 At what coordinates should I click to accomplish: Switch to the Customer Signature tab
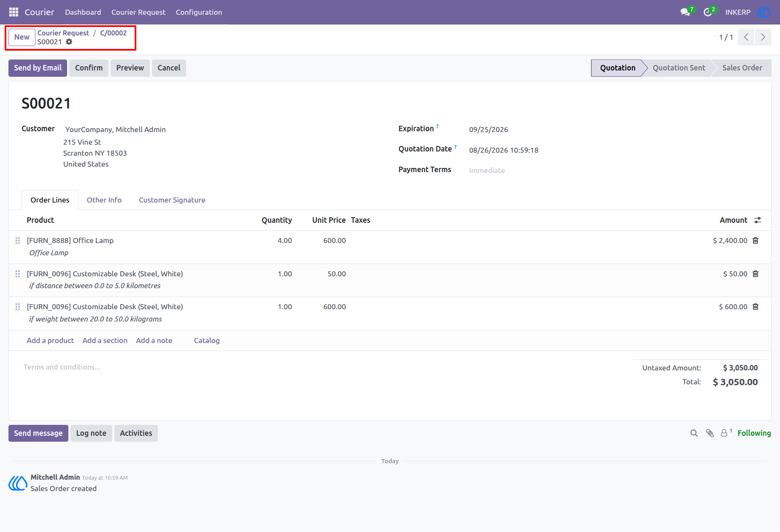click(172, 200)
